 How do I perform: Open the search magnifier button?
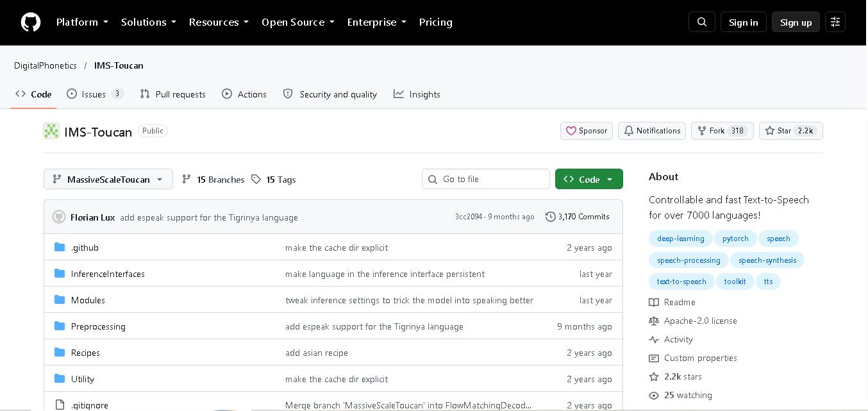click(702, 22)
